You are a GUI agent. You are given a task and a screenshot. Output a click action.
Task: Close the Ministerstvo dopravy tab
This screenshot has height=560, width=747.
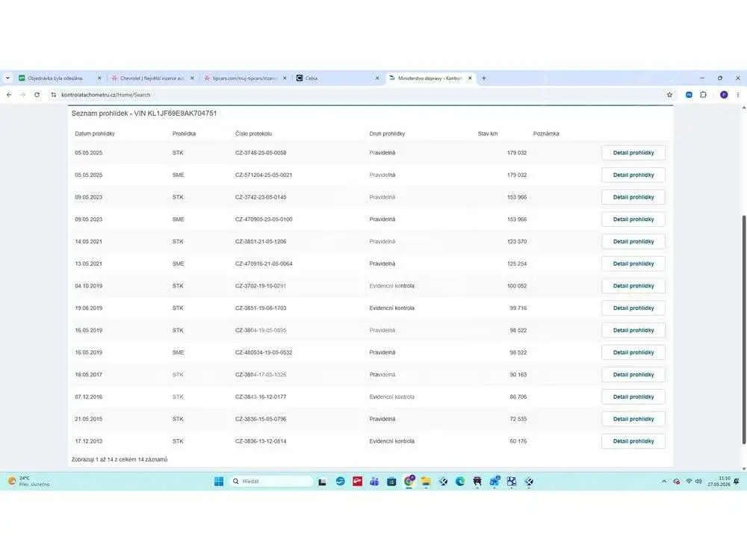point(470,78)
